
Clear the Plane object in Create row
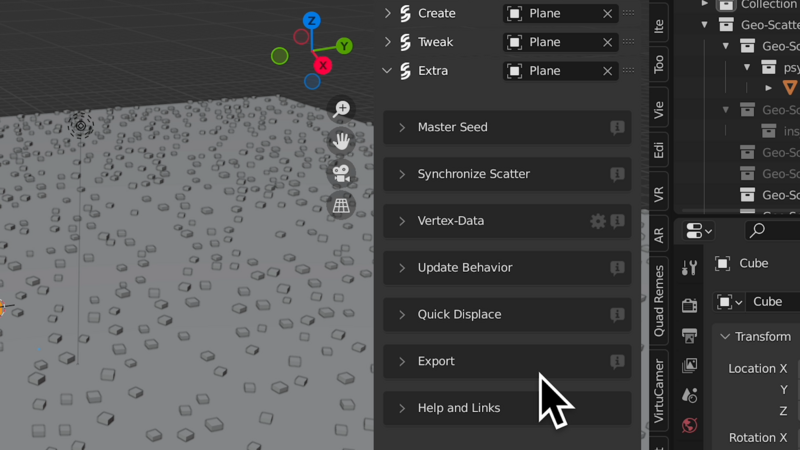[x=607, y=14]
